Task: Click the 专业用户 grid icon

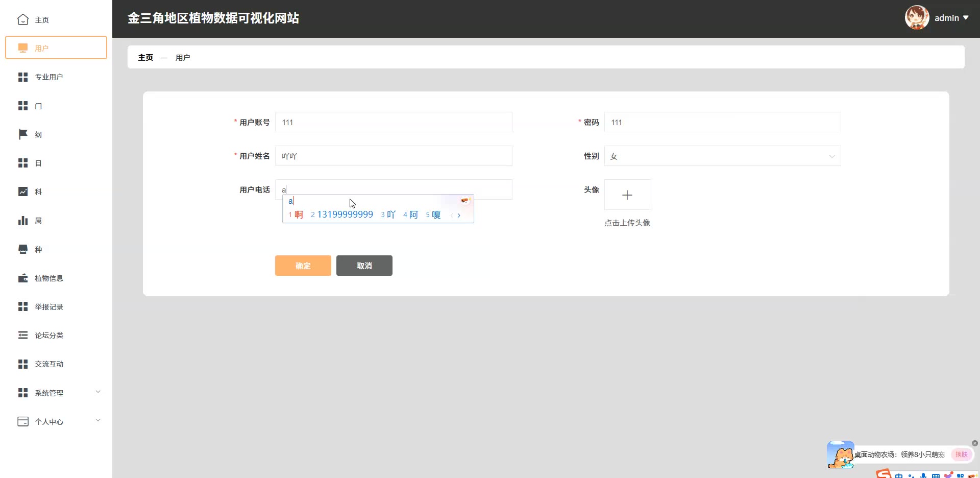Action: pos(23,77)
